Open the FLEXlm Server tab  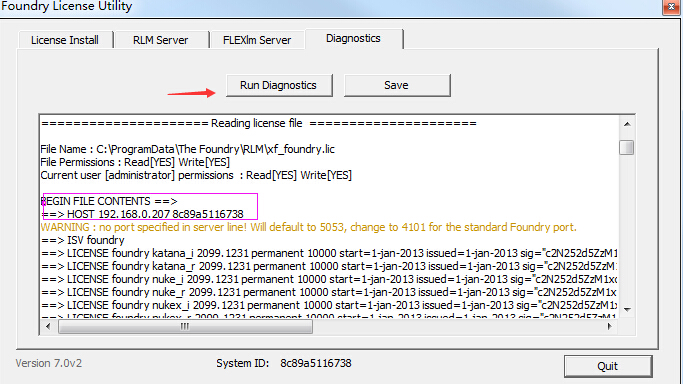point(257,40)
